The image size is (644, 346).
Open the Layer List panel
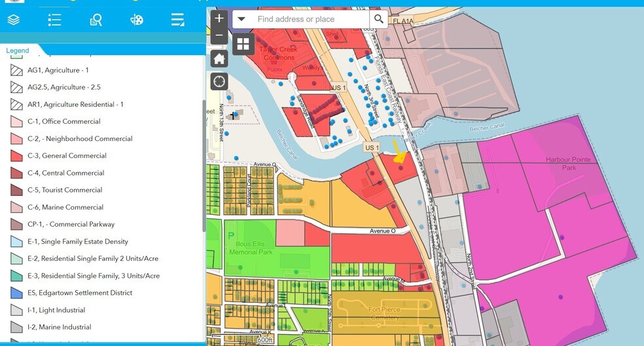pos(14,20)
